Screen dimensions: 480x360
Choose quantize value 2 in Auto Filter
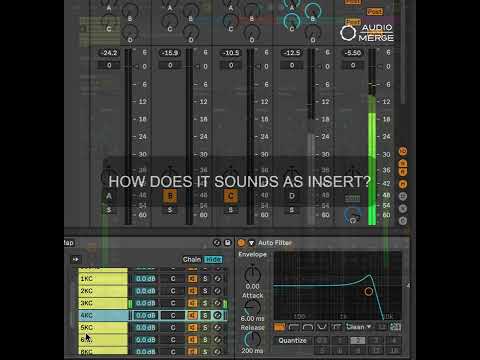coord(357,340)
